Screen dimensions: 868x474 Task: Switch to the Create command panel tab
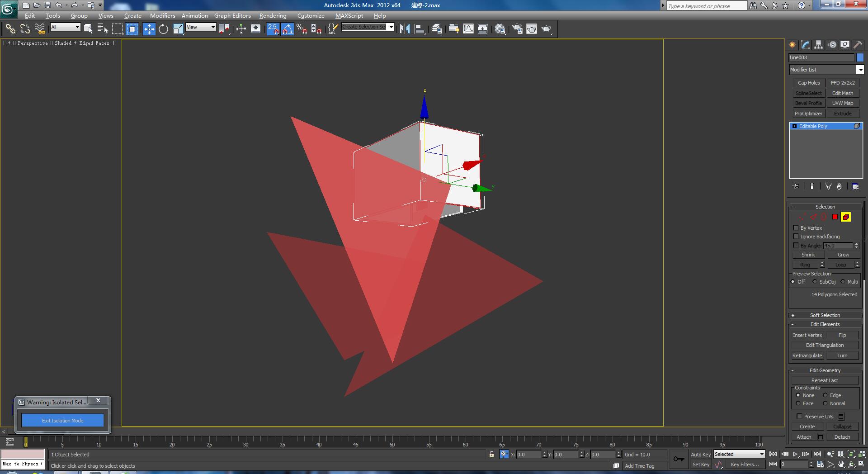point(792,45)
